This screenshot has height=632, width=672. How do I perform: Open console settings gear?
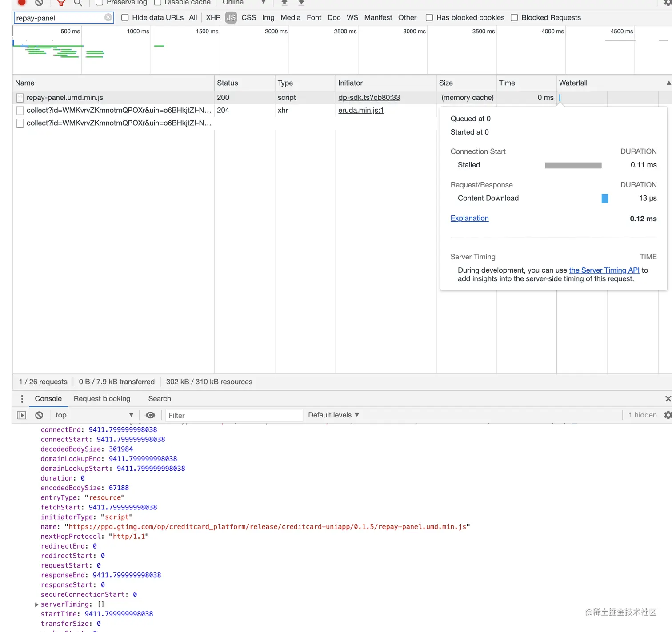click(668, 415)
